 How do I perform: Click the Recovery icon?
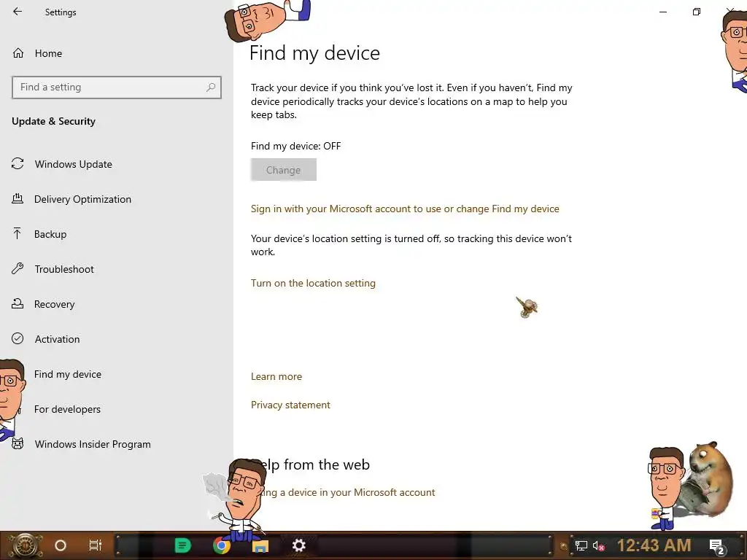[18, 303]
